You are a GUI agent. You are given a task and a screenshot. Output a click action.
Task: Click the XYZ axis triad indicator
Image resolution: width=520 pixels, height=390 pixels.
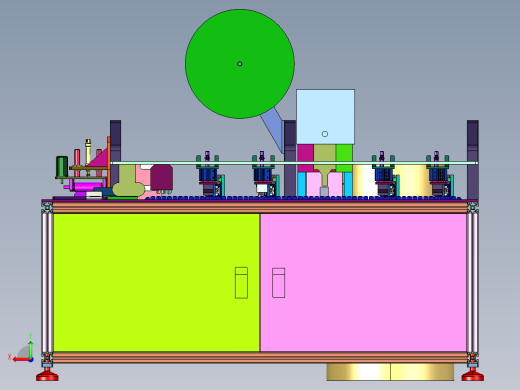[22, 348]
